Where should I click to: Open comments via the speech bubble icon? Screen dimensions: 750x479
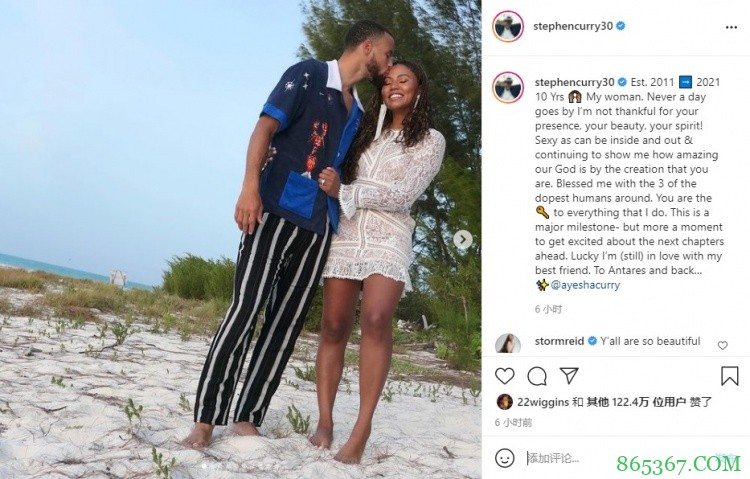[x=537, y=376]
